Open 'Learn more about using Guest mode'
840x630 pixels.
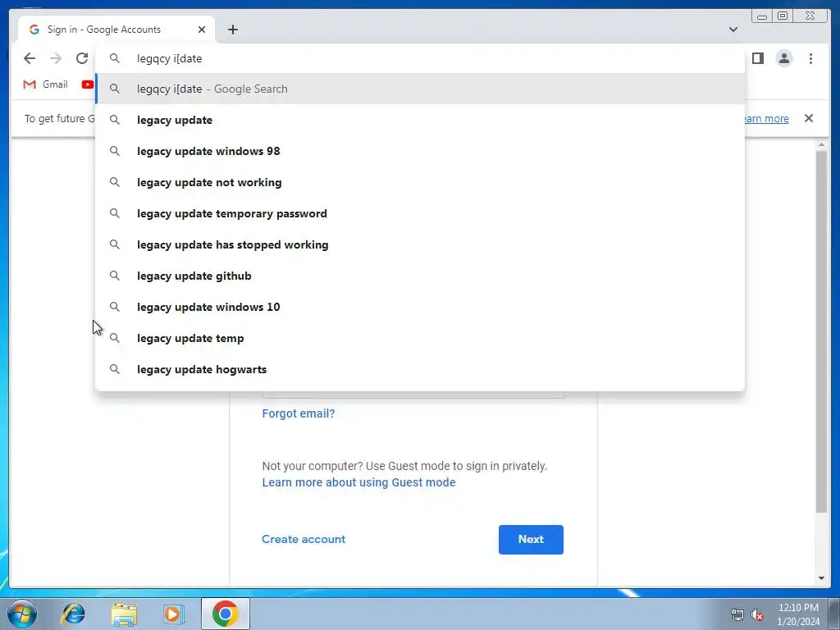358,482
